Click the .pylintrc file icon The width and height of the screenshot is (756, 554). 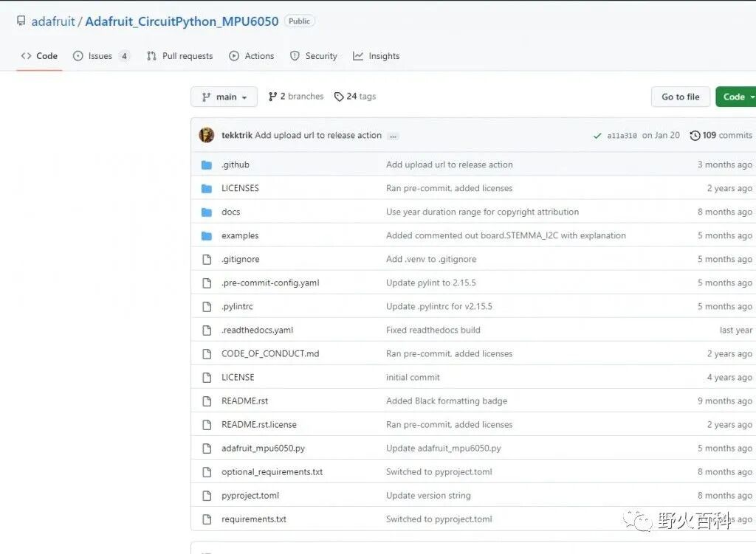point(207,306)
